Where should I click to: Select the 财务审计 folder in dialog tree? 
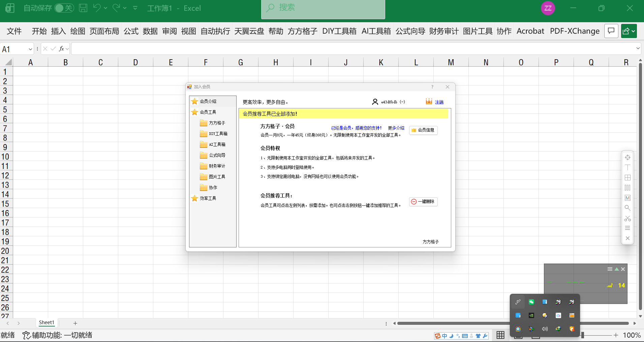tap(217, 166)
